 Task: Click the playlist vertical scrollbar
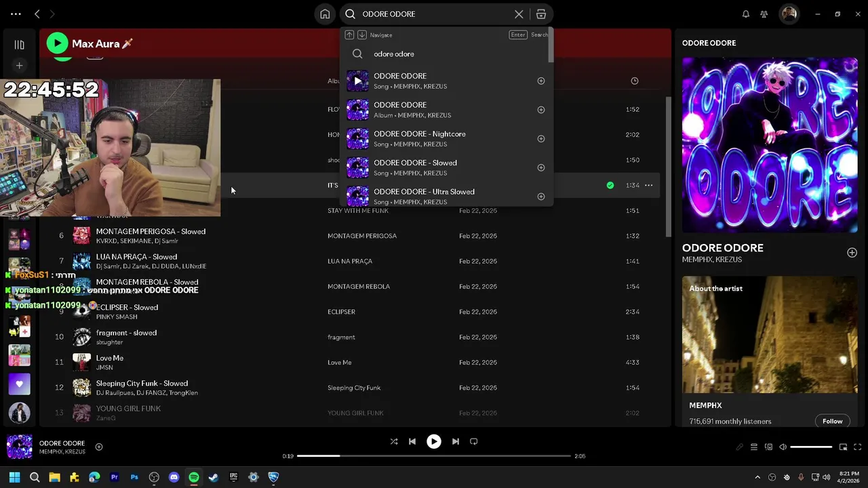click(669, 166)
